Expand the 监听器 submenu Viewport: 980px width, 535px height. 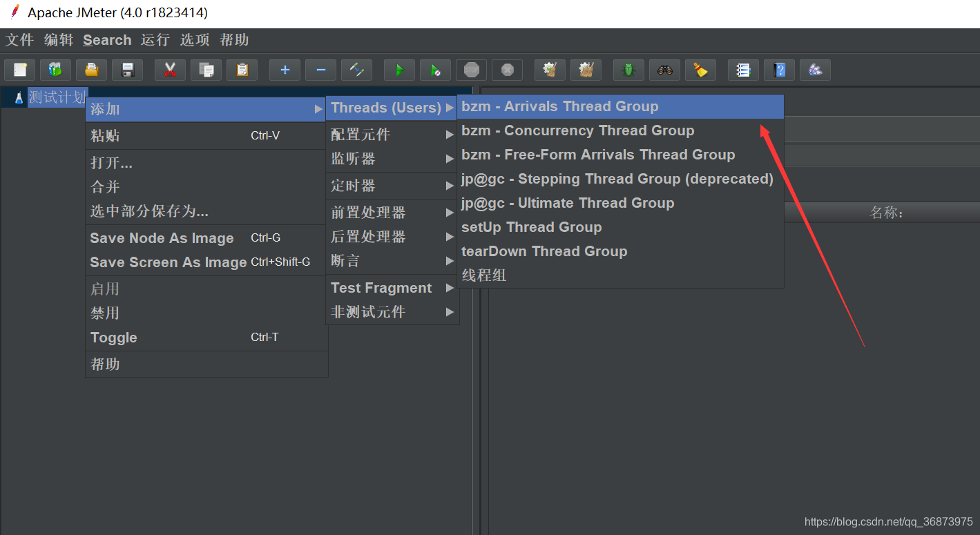[x=392, y=159]
